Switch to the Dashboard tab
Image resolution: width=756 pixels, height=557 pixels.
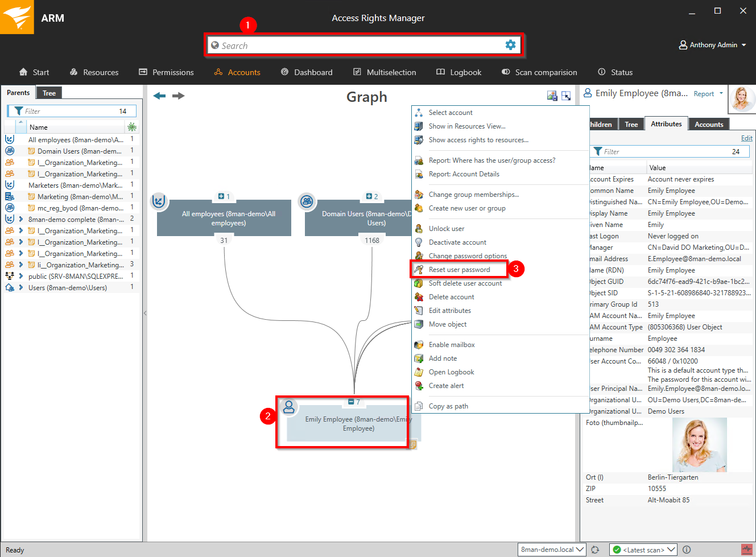pyautogui.click(x=307, y=72)
